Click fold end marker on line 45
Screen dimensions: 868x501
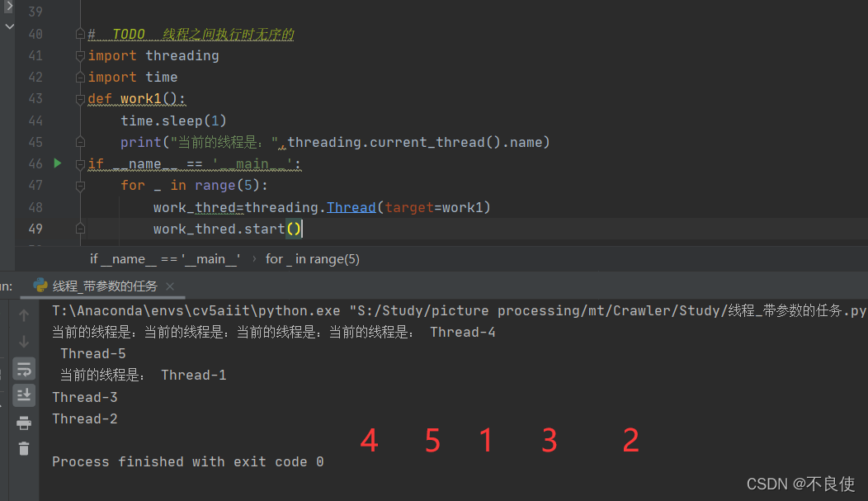pyautogui.click(x=80, y=142)
